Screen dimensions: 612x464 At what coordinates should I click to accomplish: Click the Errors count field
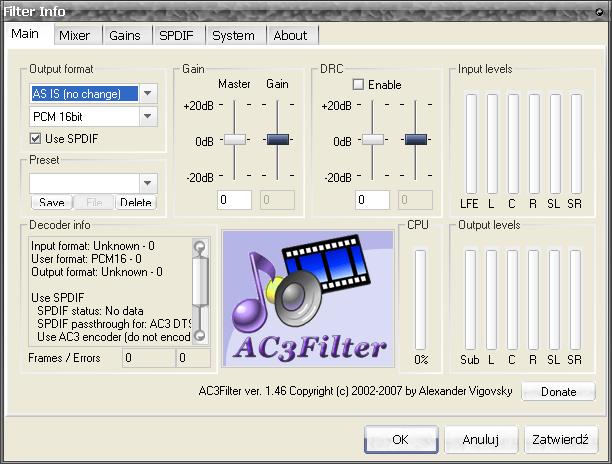(193, 358)
